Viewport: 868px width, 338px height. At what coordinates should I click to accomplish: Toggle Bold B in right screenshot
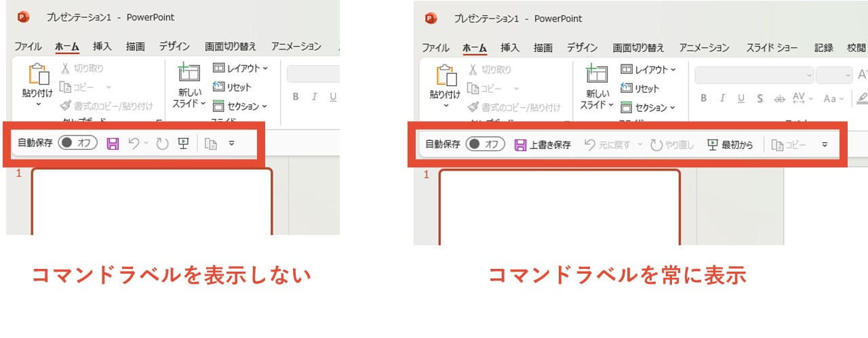click(704, 98)
